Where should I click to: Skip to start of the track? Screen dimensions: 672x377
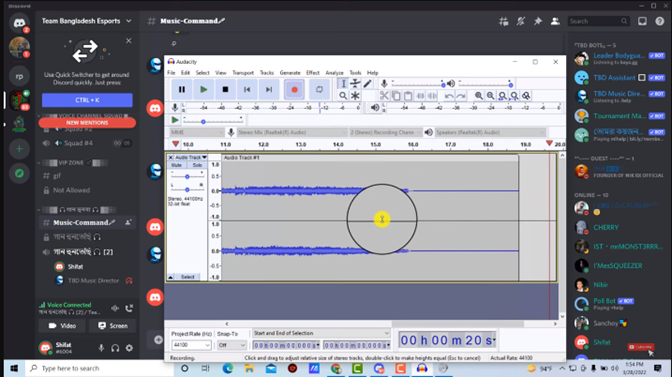click(247, 90)
